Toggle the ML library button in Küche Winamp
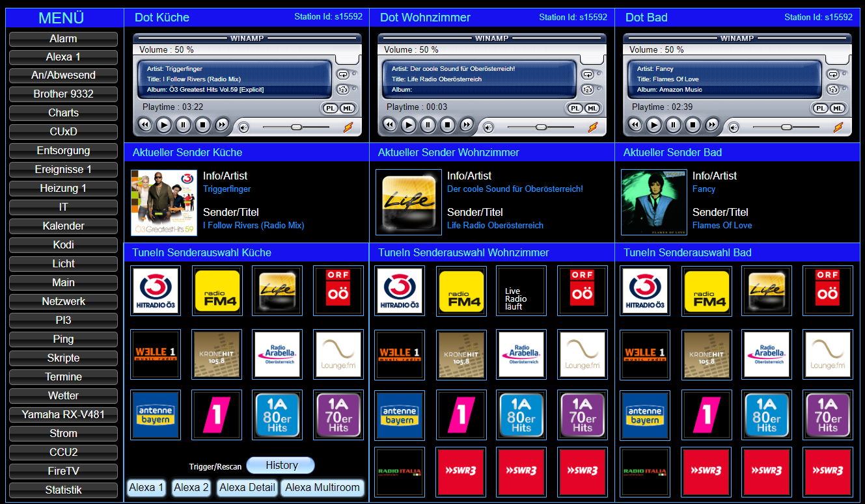The height and width of the screenshot is (504, 865). click(x=347, y=108)
